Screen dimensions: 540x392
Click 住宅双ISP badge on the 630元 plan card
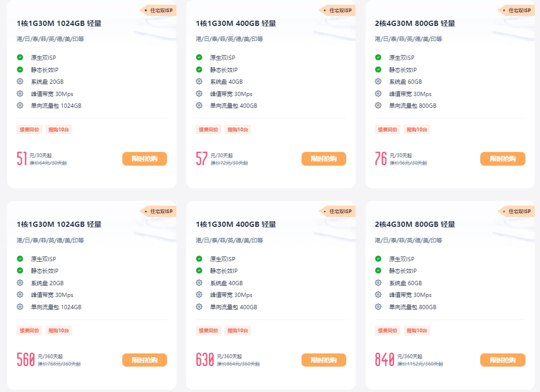coord(338,211)
